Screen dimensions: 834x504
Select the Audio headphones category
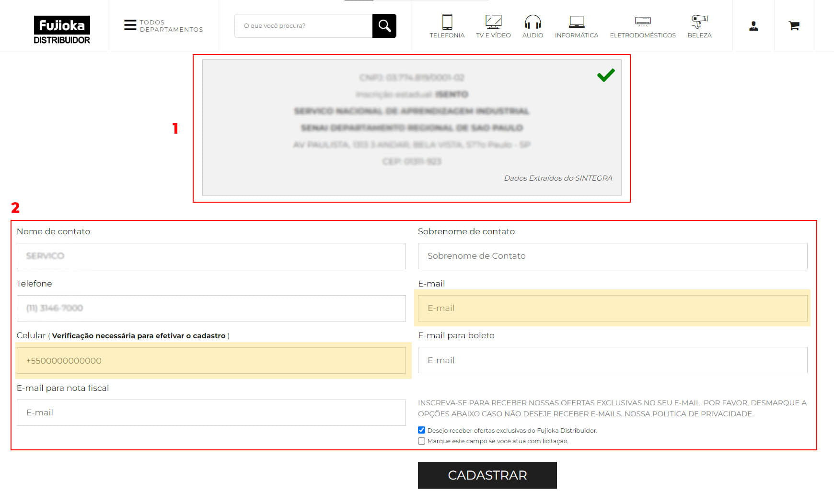coord(533,26)
